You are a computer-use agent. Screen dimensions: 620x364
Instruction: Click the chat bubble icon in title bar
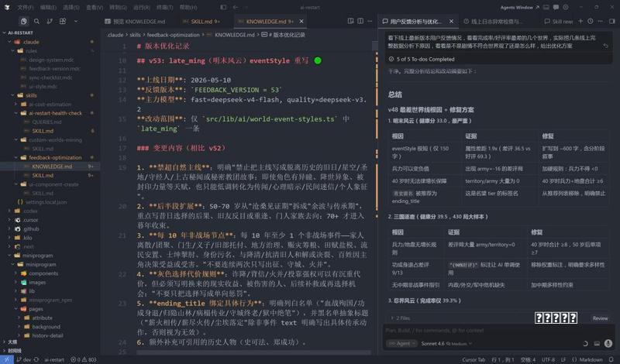tap(556, 7)
